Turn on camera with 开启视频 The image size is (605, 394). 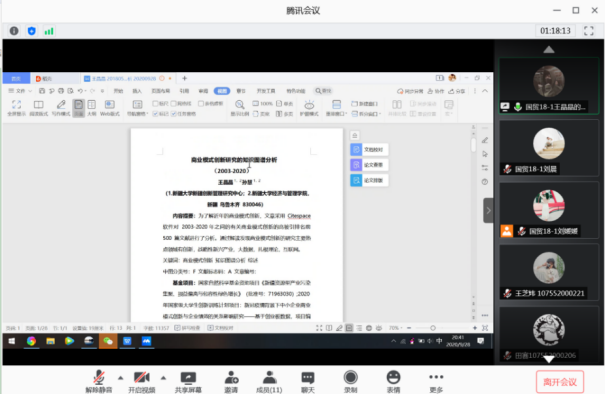[142, 382]
